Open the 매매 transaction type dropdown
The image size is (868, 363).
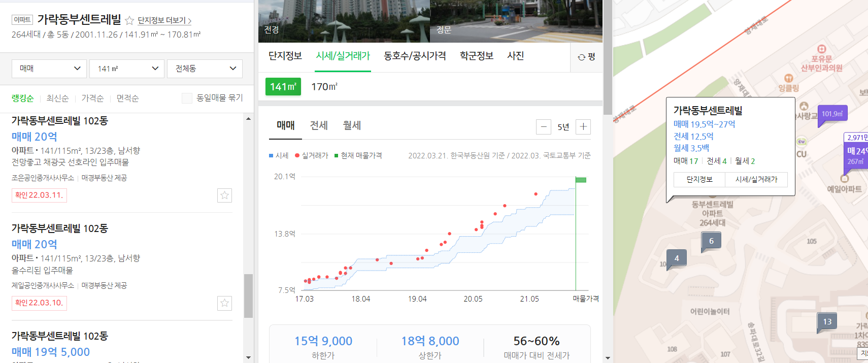pyautogui.click(x=49, y=69)
